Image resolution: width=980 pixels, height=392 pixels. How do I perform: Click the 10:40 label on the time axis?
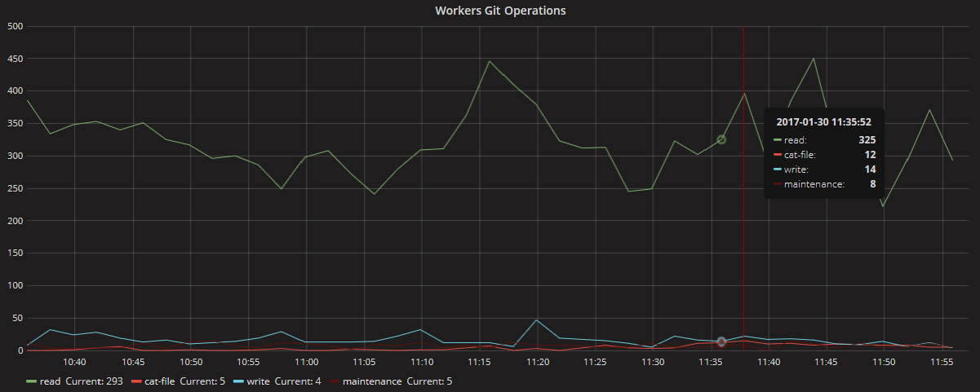(x=74, y=362)
